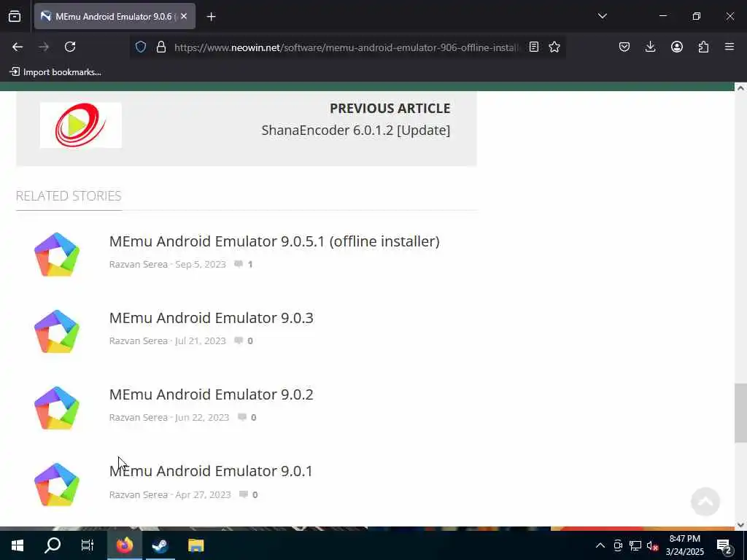Open the downloads panel
The height and width of the screenshot is (560, 747).
[650, 47]
